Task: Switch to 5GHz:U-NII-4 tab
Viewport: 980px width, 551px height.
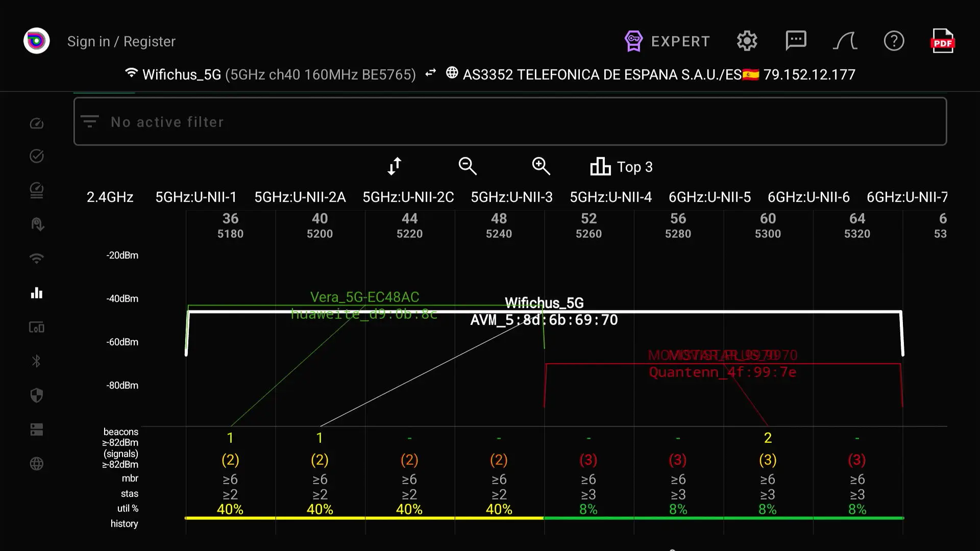Action: point(610,197)
